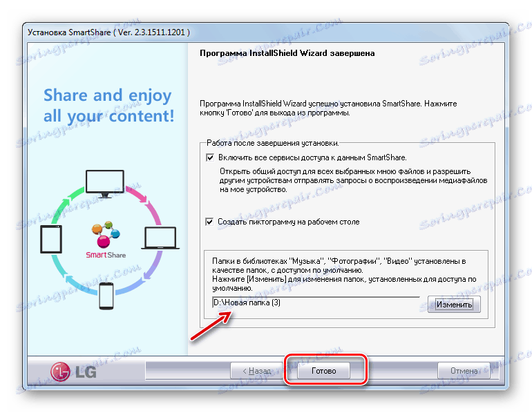This screenshot has width=532, height=413.
Task: Click the shared folder path field
Action: pyautogui.click(x=316, y=302)
